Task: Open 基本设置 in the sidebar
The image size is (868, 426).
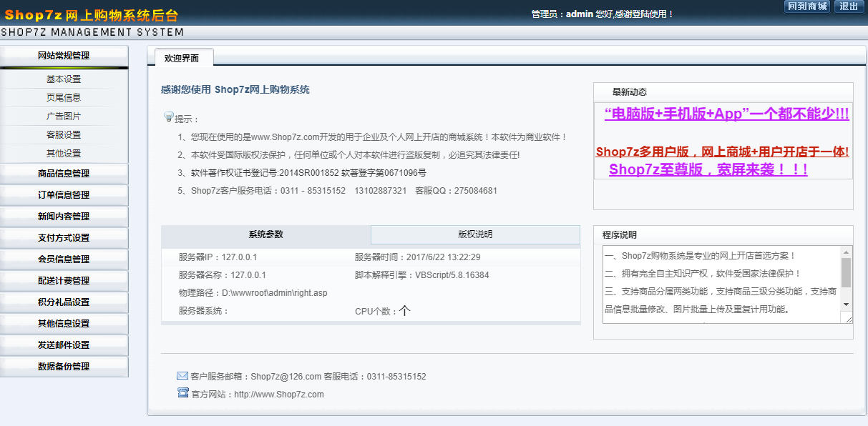Action: coord(64,79)
